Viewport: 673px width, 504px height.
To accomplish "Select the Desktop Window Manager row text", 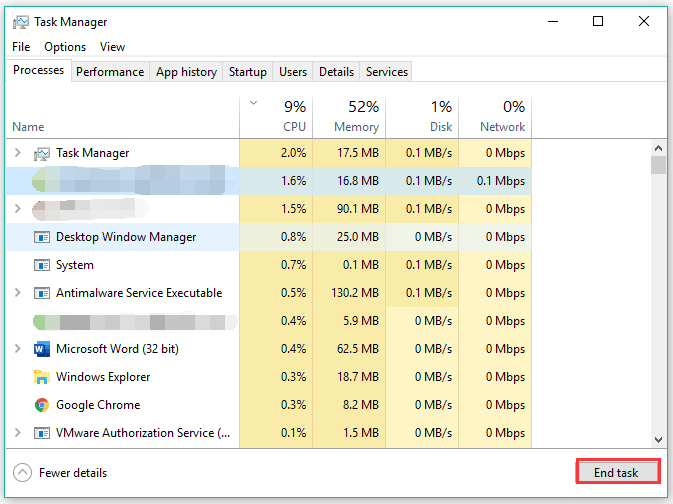I will click(126, 237).
